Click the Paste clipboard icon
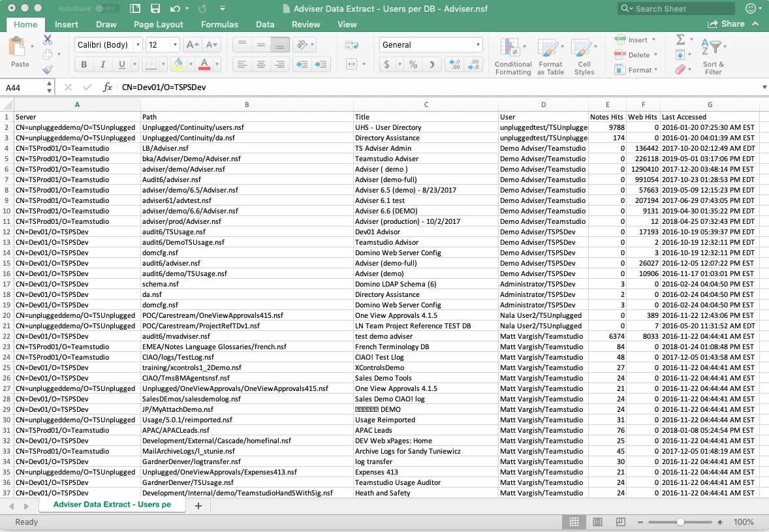Viewport: 769px width, 532px height. pos(18,47)
